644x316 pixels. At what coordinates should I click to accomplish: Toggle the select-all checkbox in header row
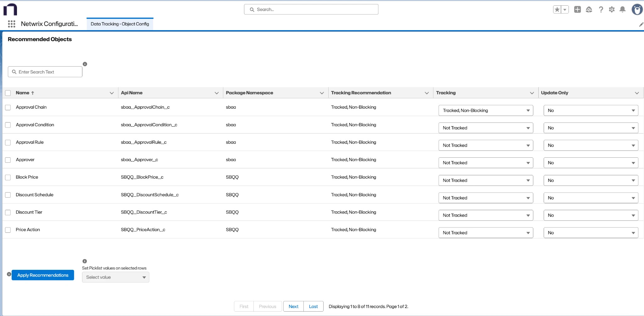[8, 93]
